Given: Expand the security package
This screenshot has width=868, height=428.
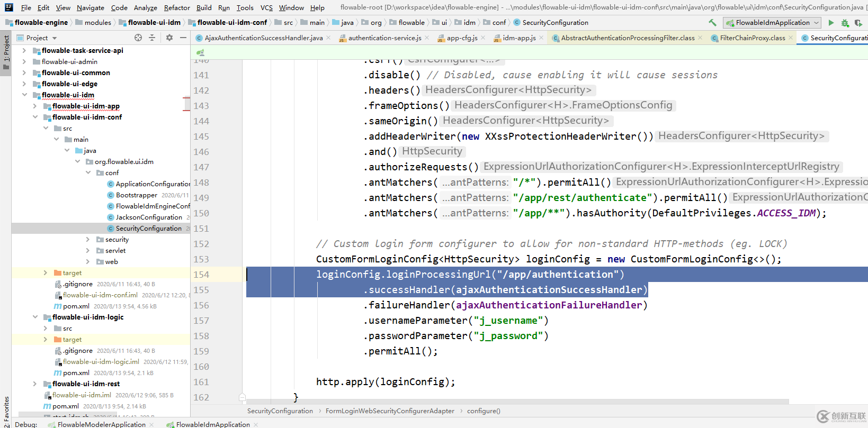Looking at the screenshot, I should coord(88,240).
